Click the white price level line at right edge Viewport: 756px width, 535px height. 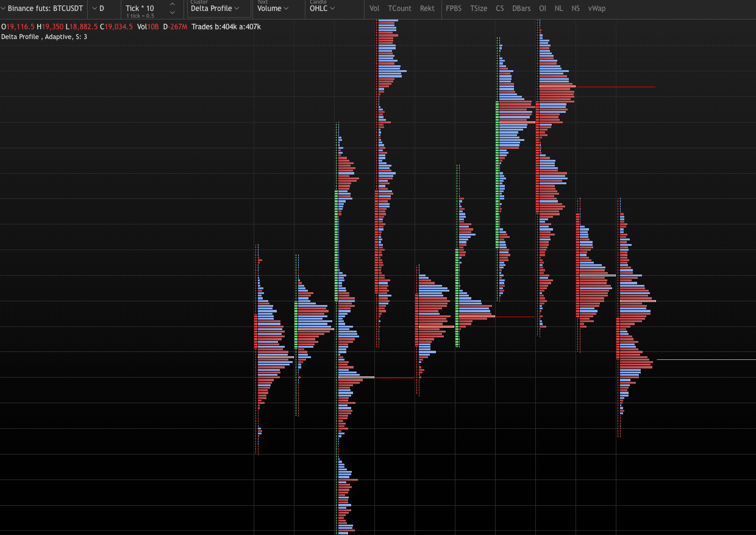[706, 359]
